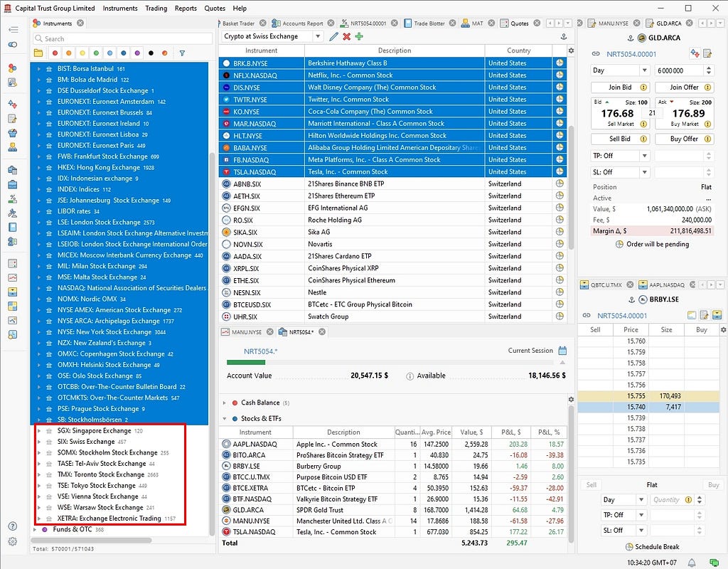Click Join Offer button

684,87
